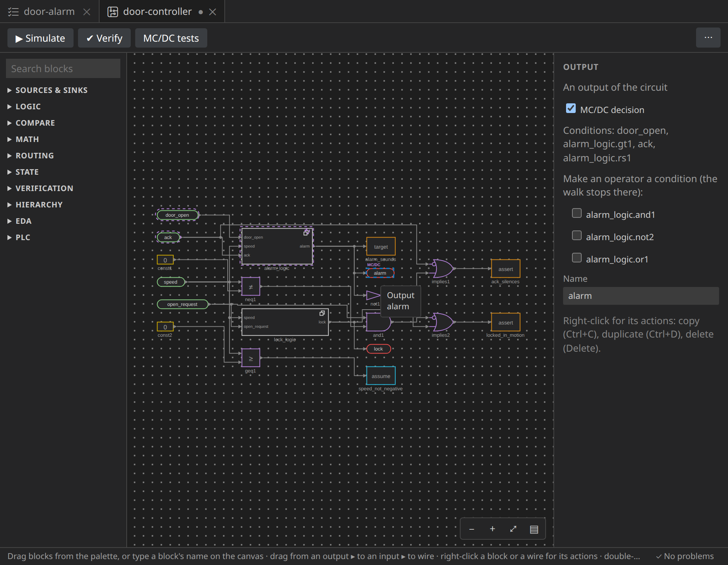This screenshot has width=728, height=565.
Task: Expand the Logic palette category
Action: (63, 107)
